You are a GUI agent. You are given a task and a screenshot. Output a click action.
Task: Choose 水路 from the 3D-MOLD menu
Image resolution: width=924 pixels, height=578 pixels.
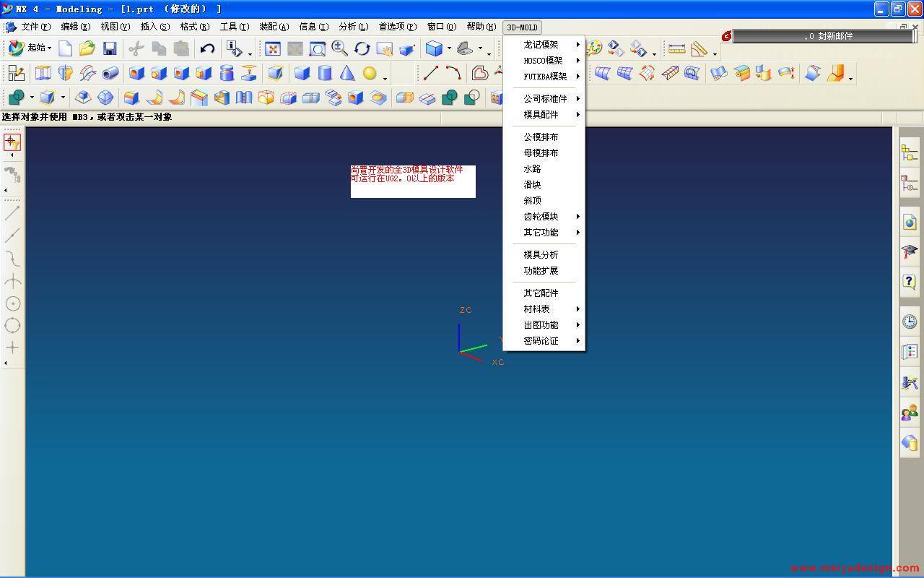click(544, 168)
